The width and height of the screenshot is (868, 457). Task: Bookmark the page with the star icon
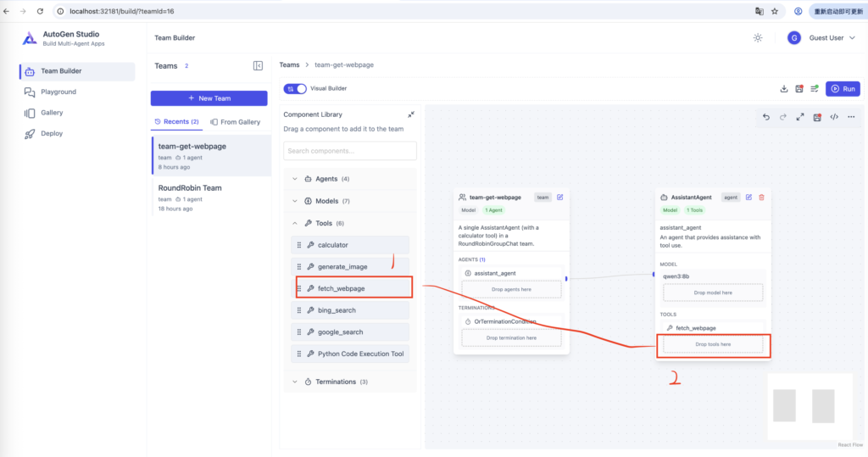tap(775, 11)
